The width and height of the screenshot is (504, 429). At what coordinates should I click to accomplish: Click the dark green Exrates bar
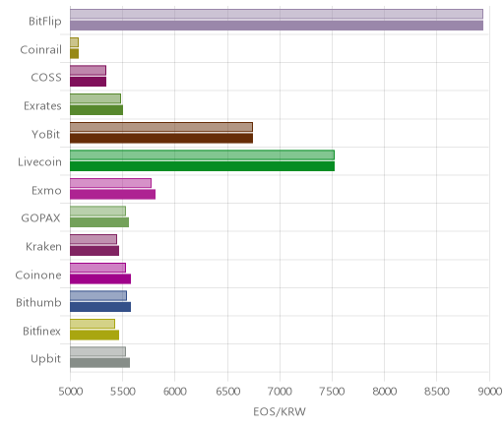coord(96,110)
